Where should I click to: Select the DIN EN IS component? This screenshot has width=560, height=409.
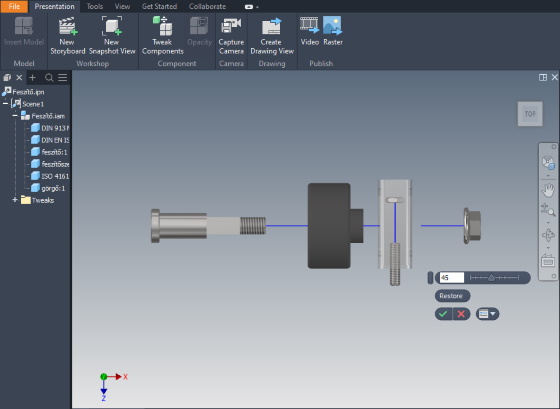pyautogui.click(x=50, y=140)
